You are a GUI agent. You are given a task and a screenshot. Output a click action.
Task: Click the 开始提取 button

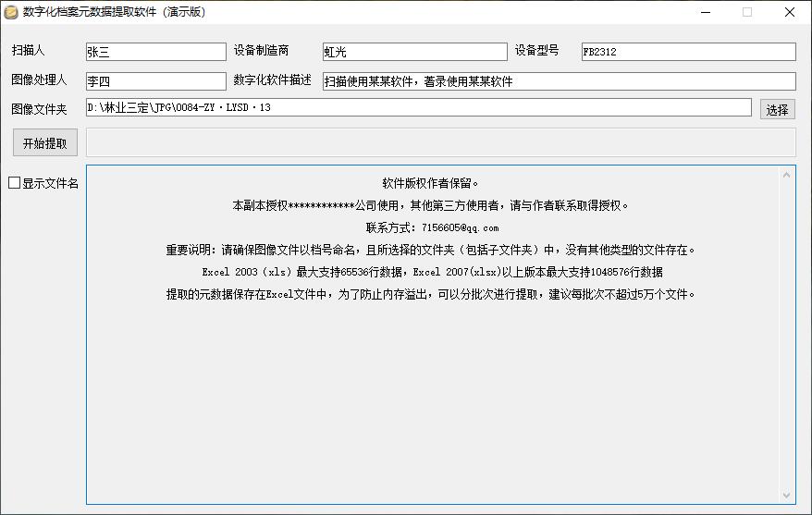(x=44, y=143)
